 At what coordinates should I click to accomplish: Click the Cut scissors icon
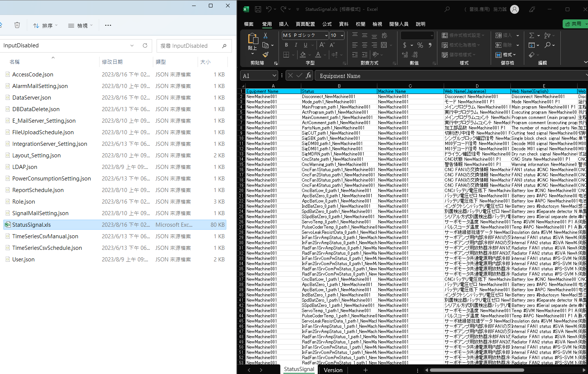click(x=265, y=36)
